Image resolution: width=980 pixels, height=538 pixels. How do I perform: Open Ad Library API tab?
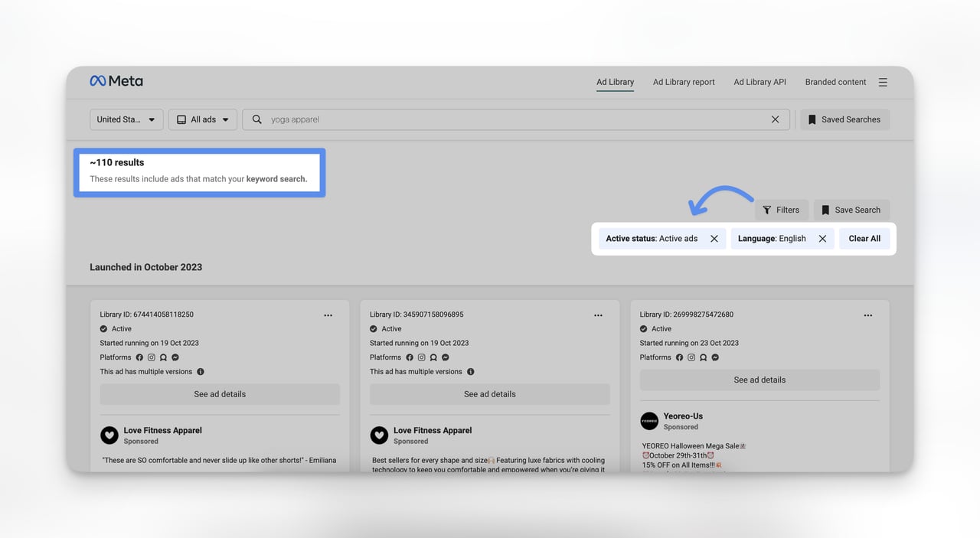(759, 83)
